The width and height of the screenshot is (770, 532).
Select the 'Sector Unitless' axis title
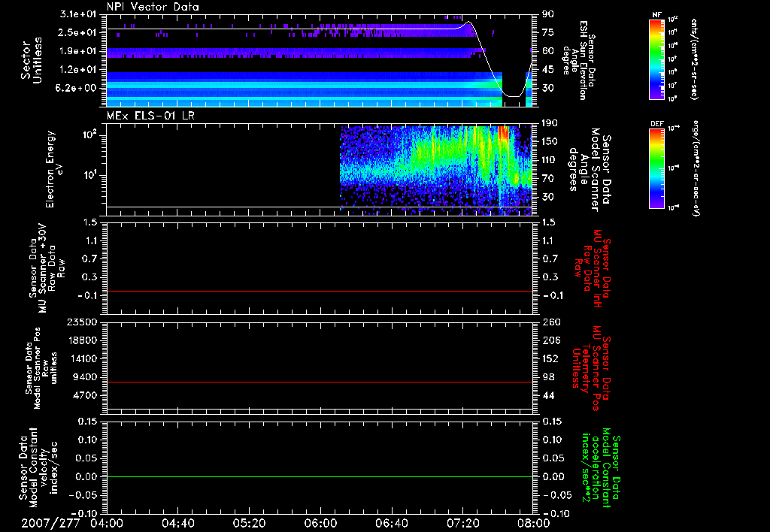[x=32, y=60]
